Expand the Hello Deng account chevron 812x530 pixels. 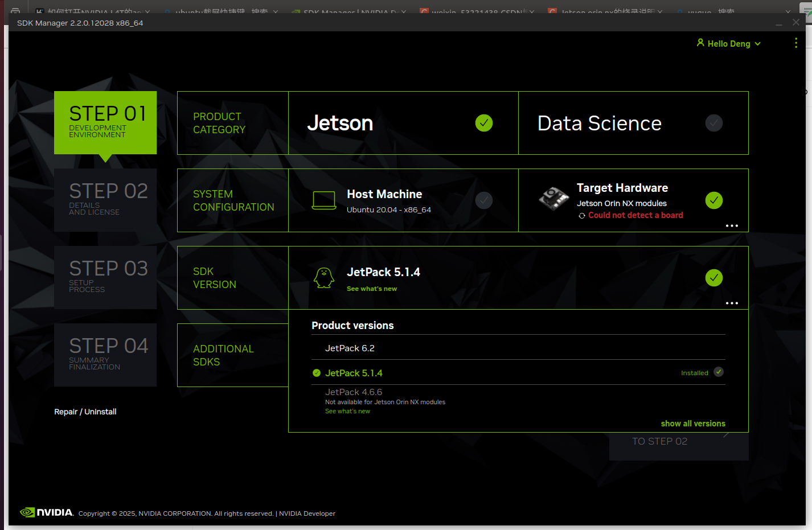click(758, 44)
